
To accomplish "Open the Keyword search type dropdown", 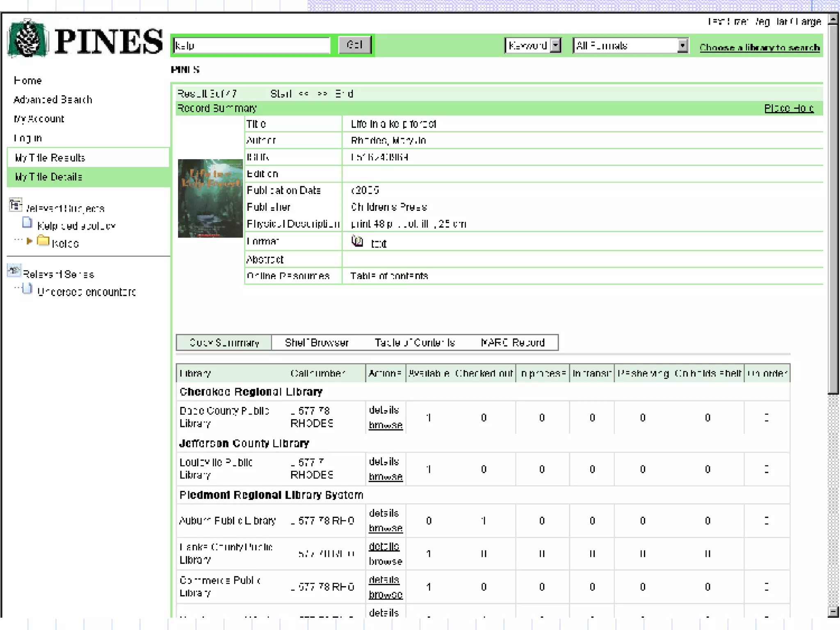I will 555,46.
